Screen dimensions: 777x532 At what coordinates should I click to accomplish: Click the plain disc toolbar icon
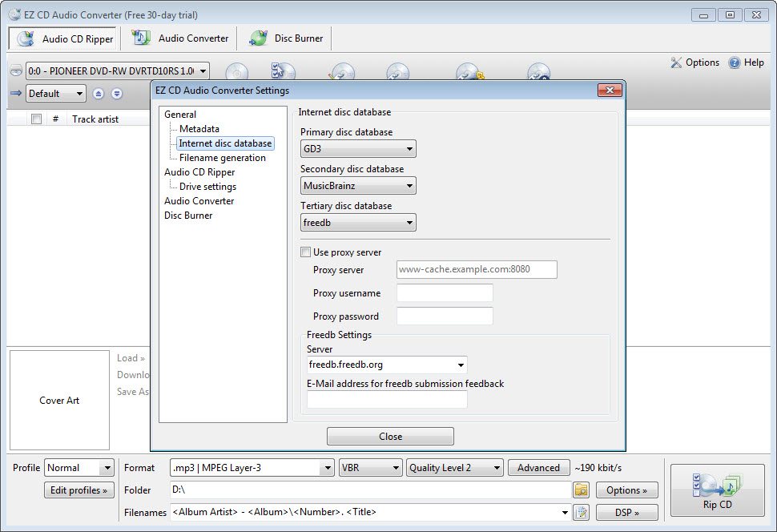pos(237,72)
